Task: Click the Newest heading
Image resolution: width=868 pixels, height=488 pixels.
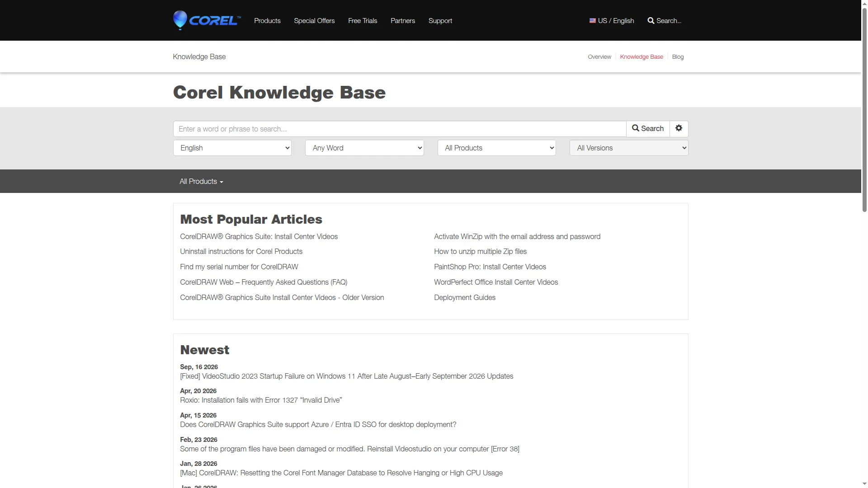Action: [205, 350]
